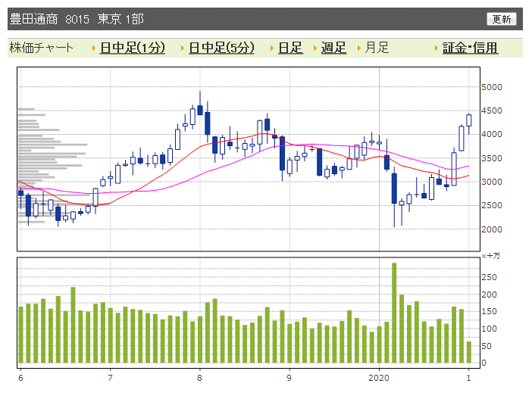
Task: Click the 2500 price axis label
Action: click(x=492, y=205)
